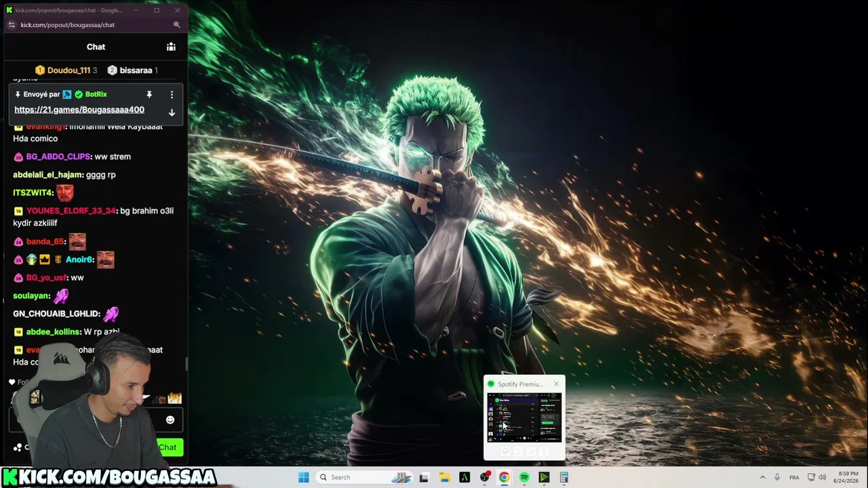Image resolution: width=868 pixels, height=488 pixels.
Task: Click the 'gggg rp' chat message text
Action: pos(101,175)
